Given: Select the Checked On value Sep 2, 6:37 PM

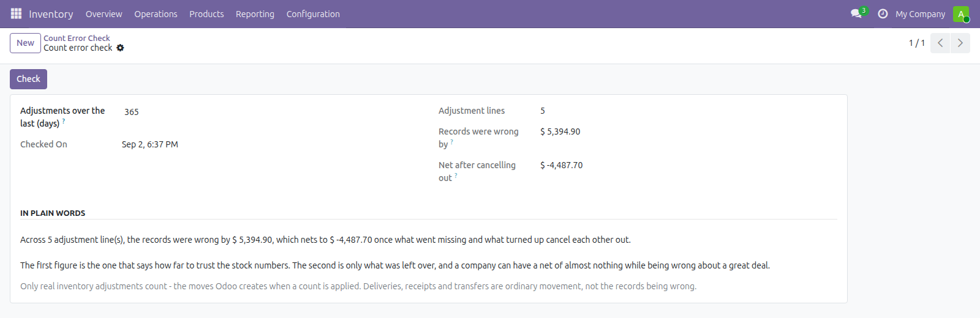Looking at the screenshot, I should (150, 144).
